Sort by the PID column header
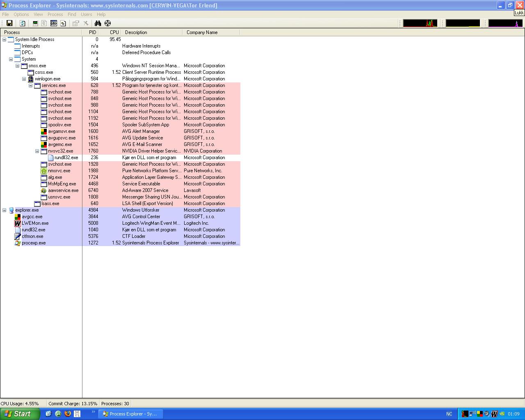525x420 pixels. pyautogui.click(x=90, y=32)
